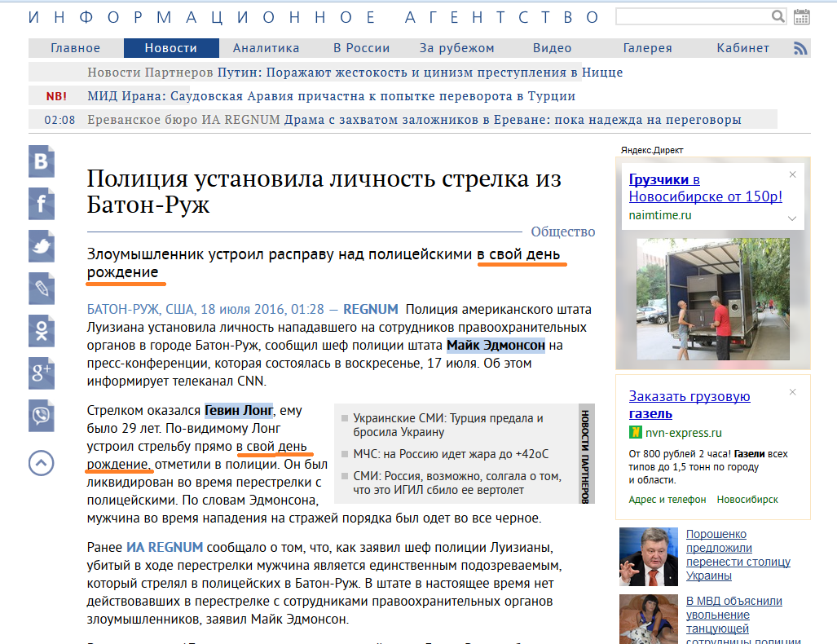Click the naimtime.ru ad URL

tap(660, 215)
